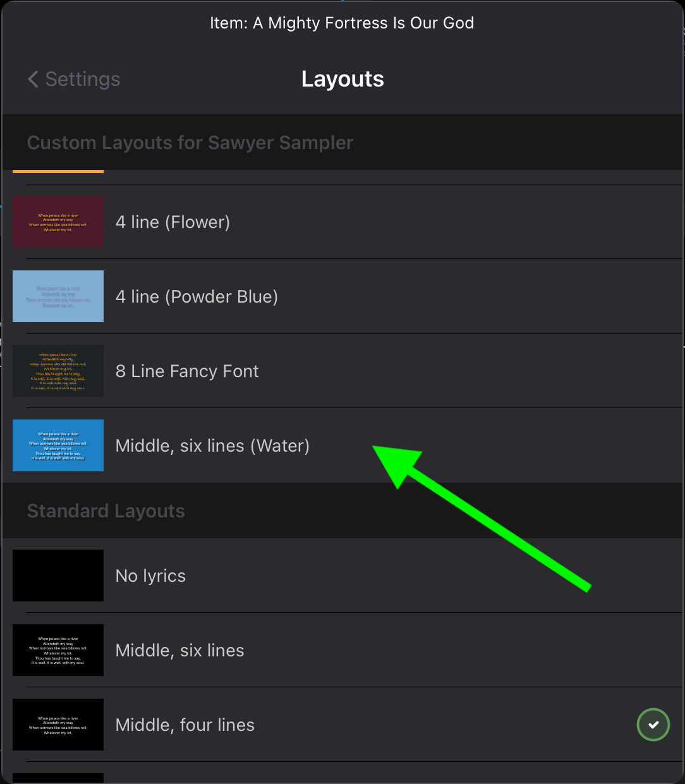
Task: Open the maroon Flower layout thumbnail
Action: (58, 222)
